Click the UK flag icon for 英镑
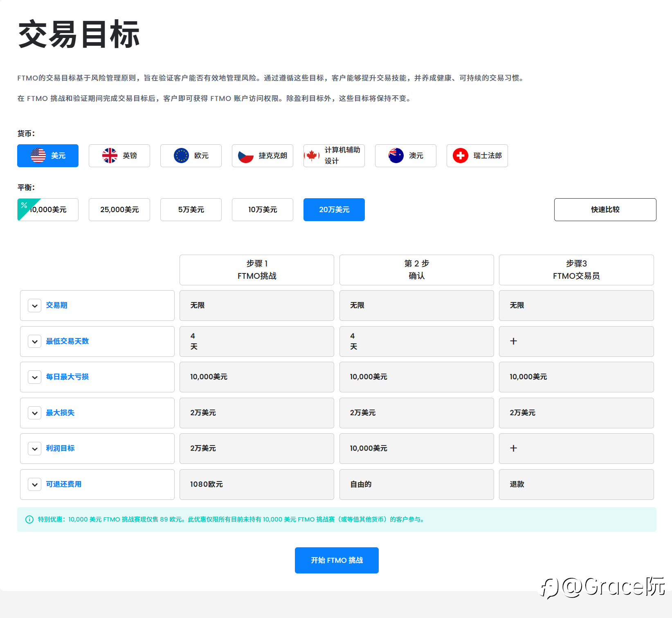This screenshot has width=672, height=618. (x=110, y=156)
